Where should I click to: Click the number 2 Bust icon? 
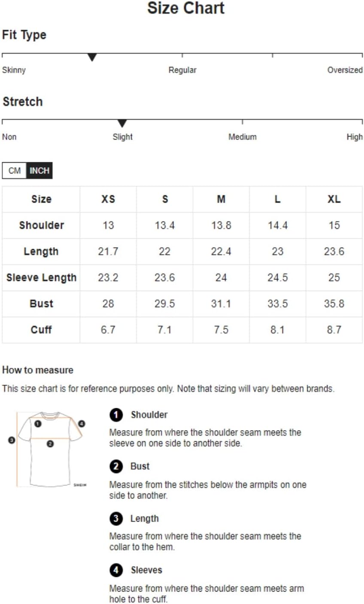point(116,466)
